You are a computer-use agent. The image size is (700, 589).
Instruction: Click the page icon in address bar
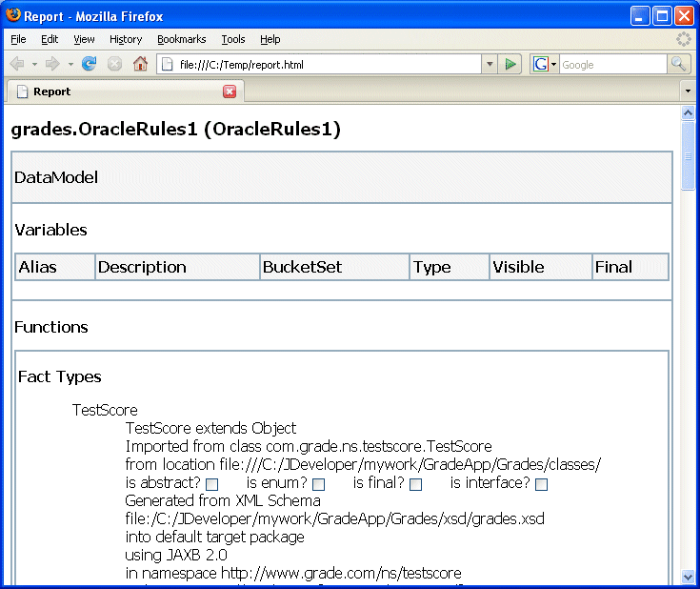coord(168,65)
